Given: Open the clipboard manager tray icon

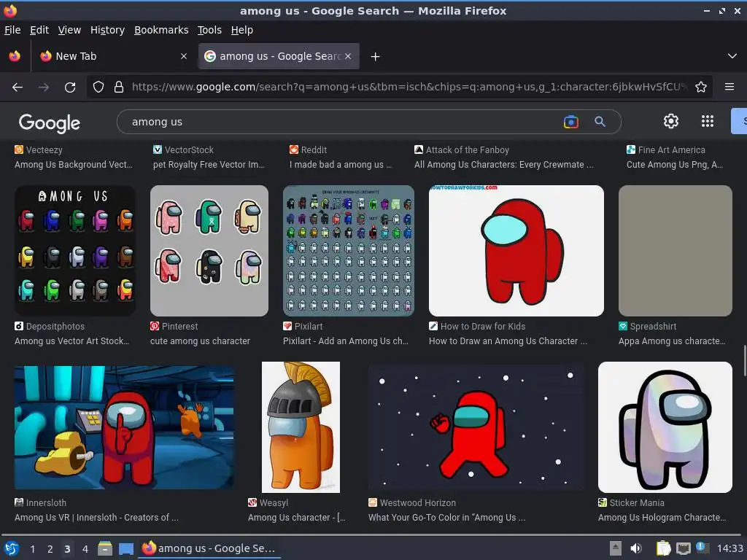Looking at the screenshot, I should [x=663, y=548].
